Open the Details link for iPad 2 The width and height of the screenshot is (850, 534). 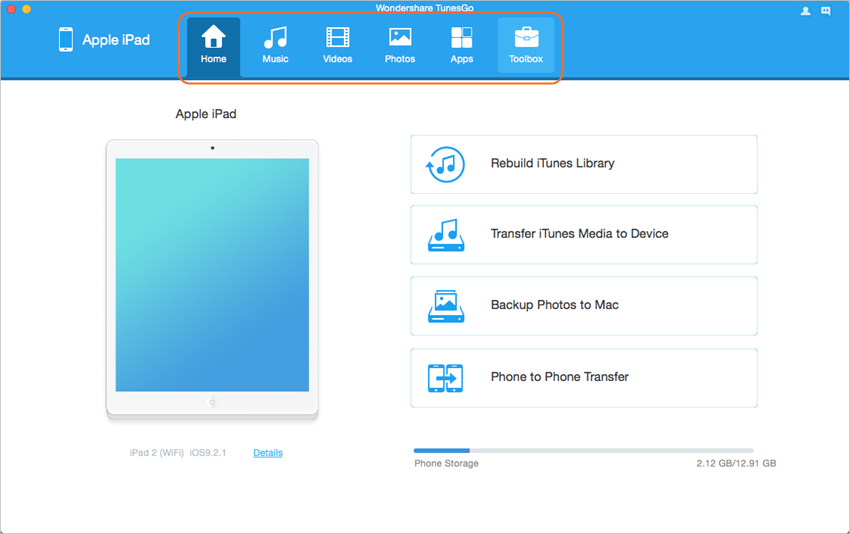point(268,453)
